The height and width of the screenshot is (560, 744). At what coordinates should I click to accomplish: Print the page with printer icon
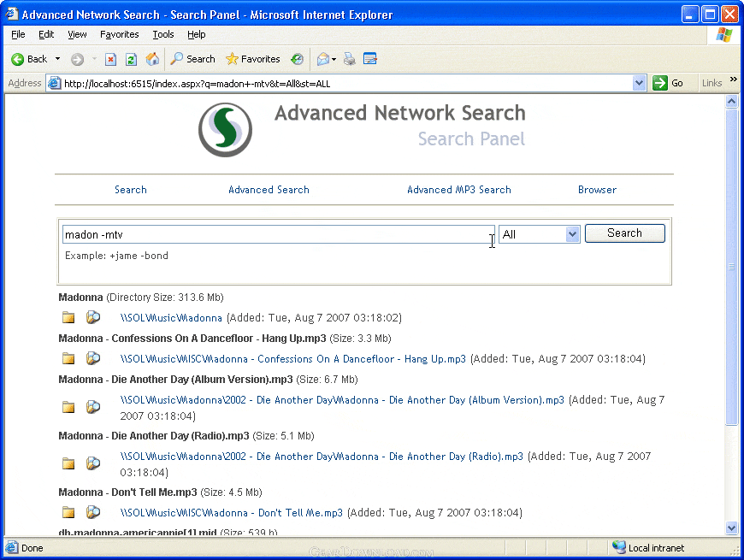(350, 59)
